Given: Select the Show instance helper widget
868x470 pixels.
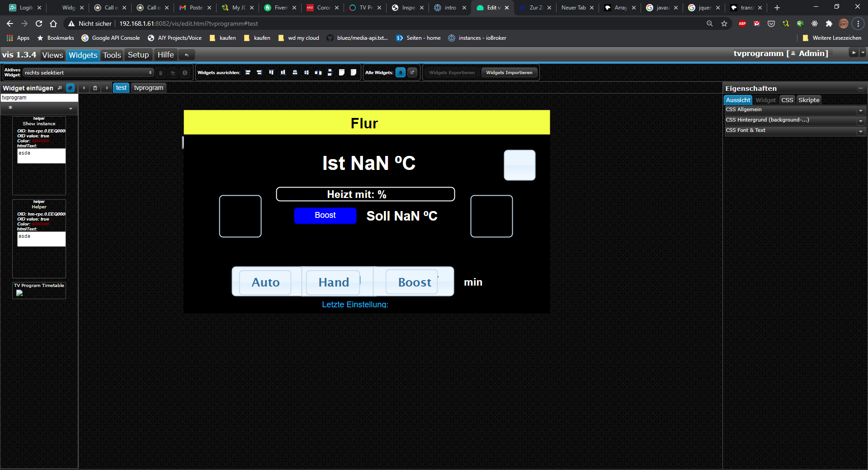Looking at the screenshot, I should (x=39, y=155).
